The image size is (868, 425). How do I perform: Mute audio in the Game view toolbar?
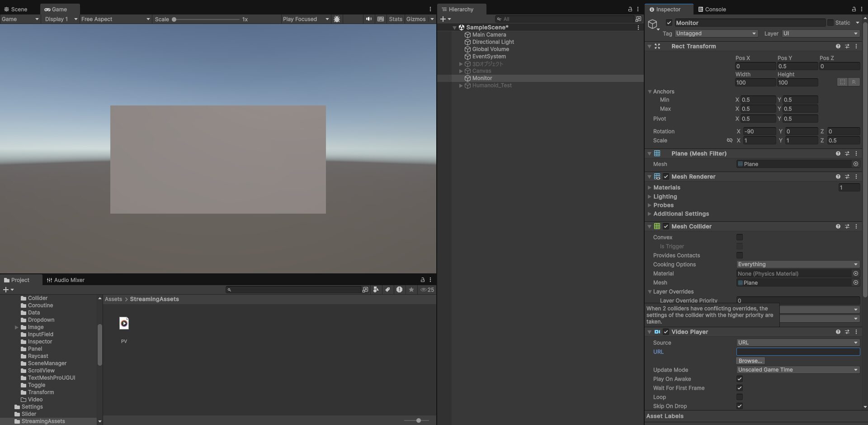click(x=368, y=19)
